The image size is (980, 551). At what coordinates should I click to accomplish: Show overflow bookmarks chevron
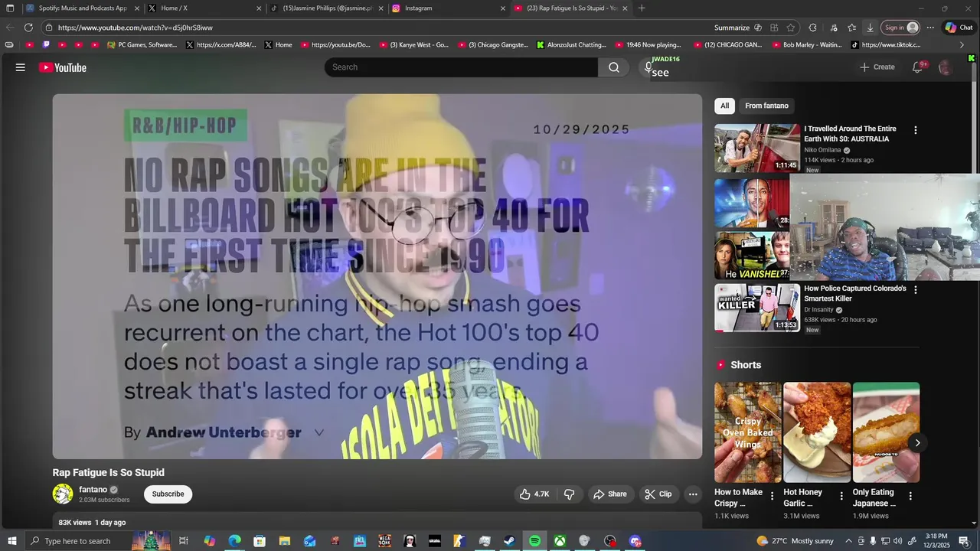[x=962, y=45]
